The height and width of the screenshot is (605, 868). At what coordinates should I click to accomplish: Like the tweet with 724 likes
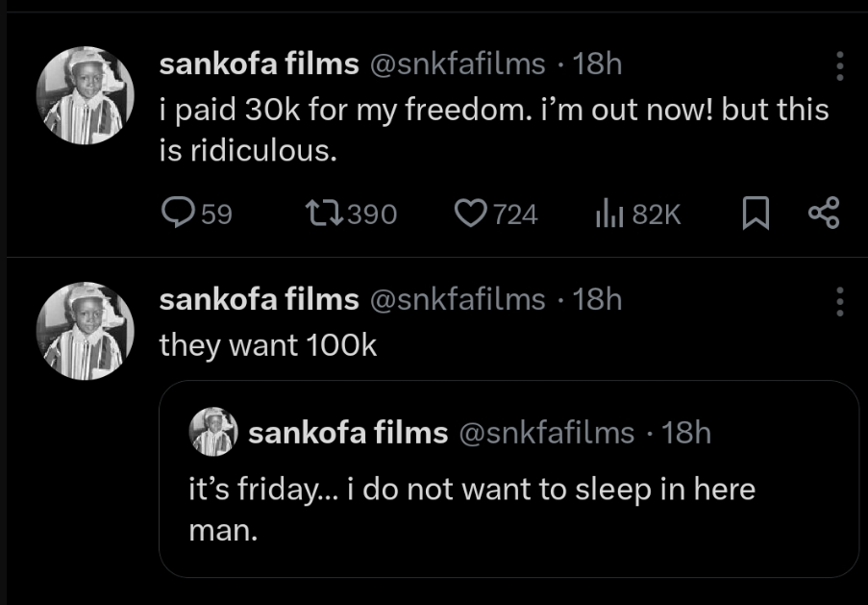470,214
